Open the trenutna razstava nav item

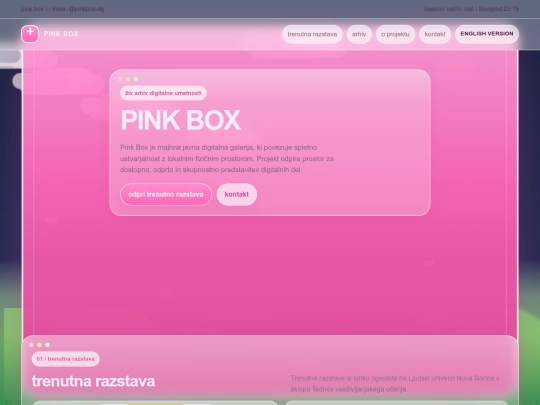312,34
